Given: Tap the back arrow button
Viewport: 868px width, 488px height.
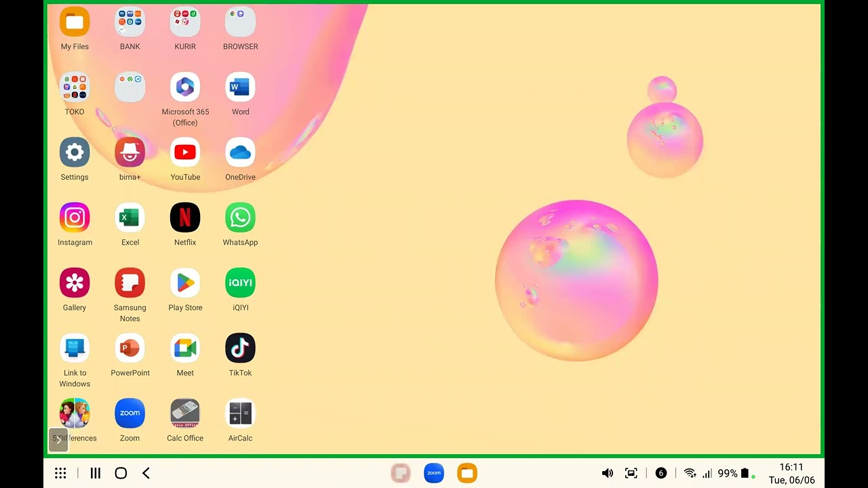Looking at the screenshot, I should tap(146, 473).
